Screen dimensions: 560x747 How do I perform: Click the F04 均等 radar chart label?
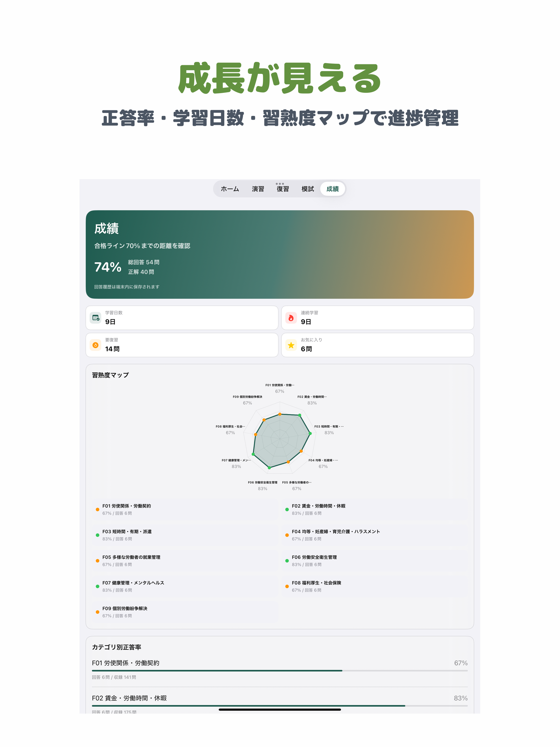(323, 460)
